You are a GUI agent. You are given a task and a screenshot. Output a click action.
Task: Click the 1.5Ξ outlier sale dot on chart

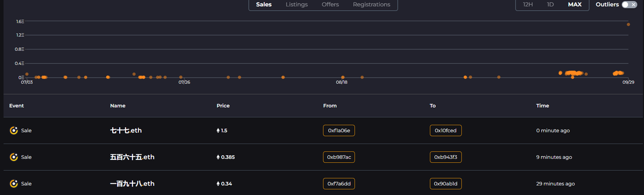tap(628, 24)
